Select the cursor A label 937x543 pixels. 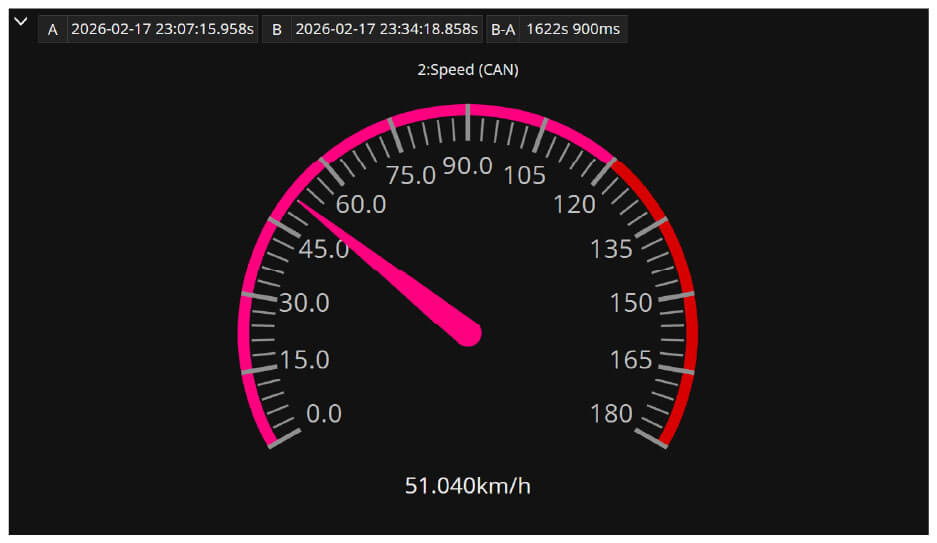point(53,29)
